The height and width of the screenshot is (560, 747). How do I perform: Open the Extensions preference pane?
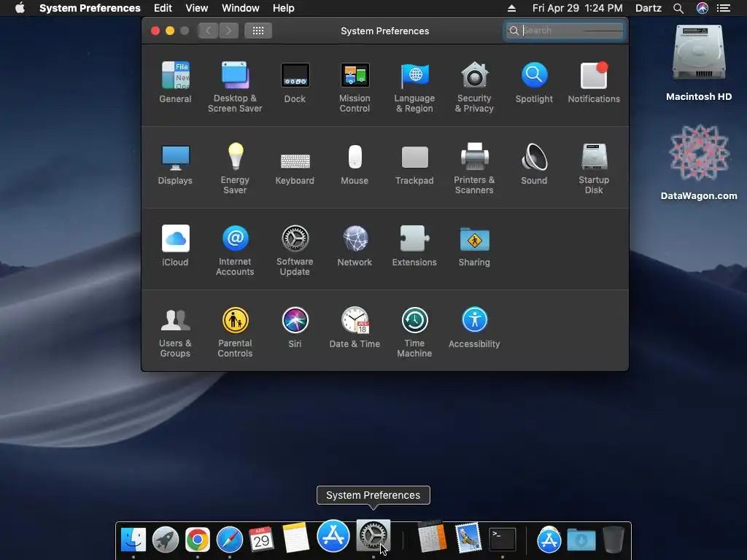(x=414, y=245)
